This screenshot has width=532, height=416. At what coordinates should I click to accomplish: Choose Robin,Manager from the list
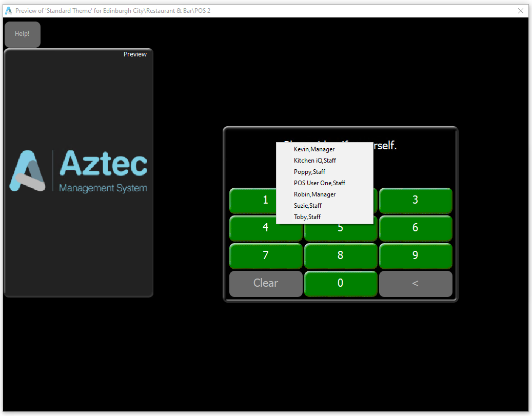[x=314, y=194]
